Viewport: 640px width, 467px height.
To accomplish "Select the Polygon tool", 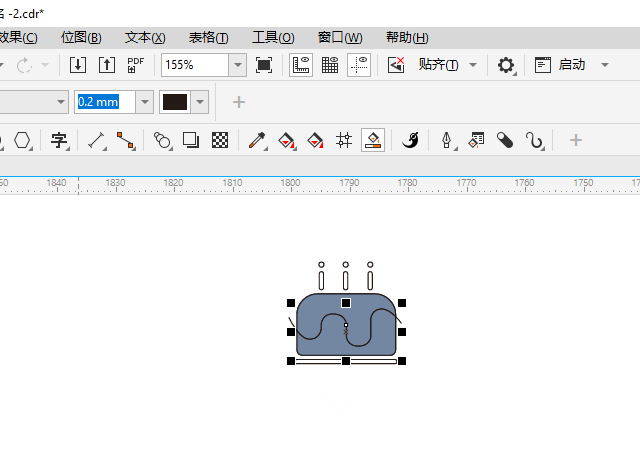I will click(22, 141).
